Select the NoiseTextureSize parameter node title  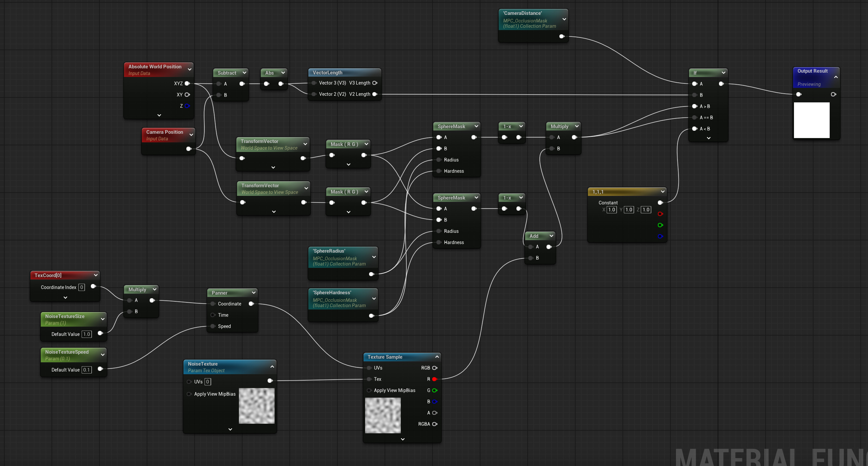click(65, 316)
